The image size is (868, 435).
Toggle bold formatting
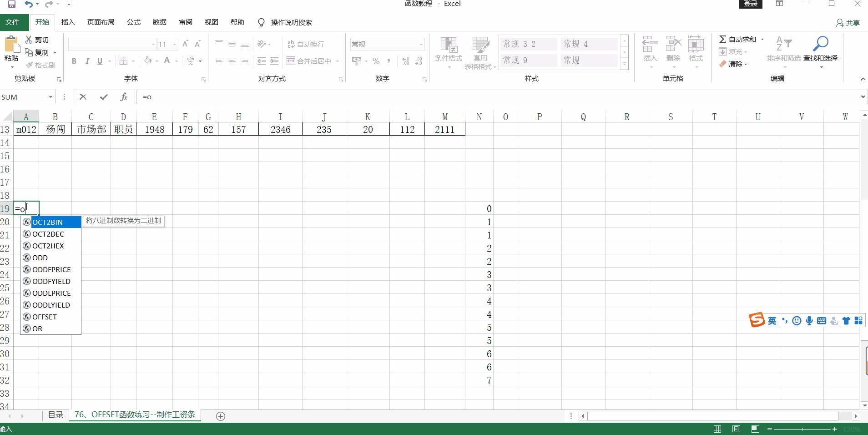tap(74, 61)
